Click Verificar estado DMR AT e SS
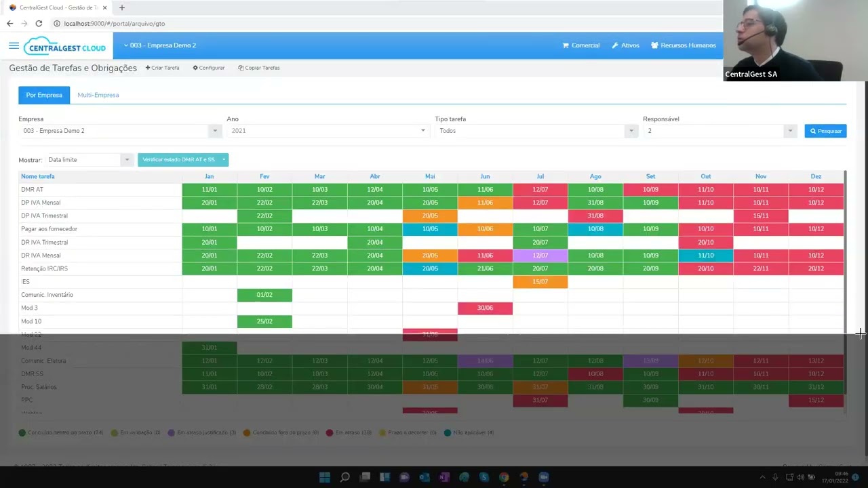Image resolution: width=868 pixels, height=488 pixels. pyautogui.click(x=178, y=160)
